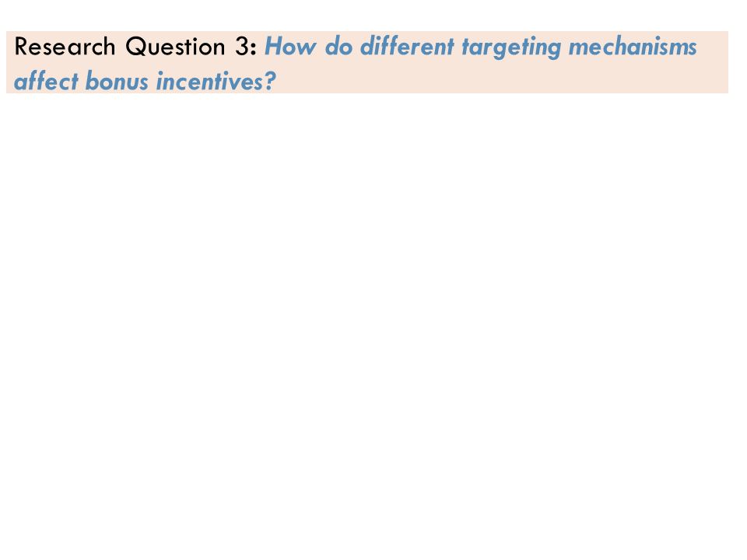Click the word "Research" in the title
747x560 pixels.
click(x=65, y=47)
